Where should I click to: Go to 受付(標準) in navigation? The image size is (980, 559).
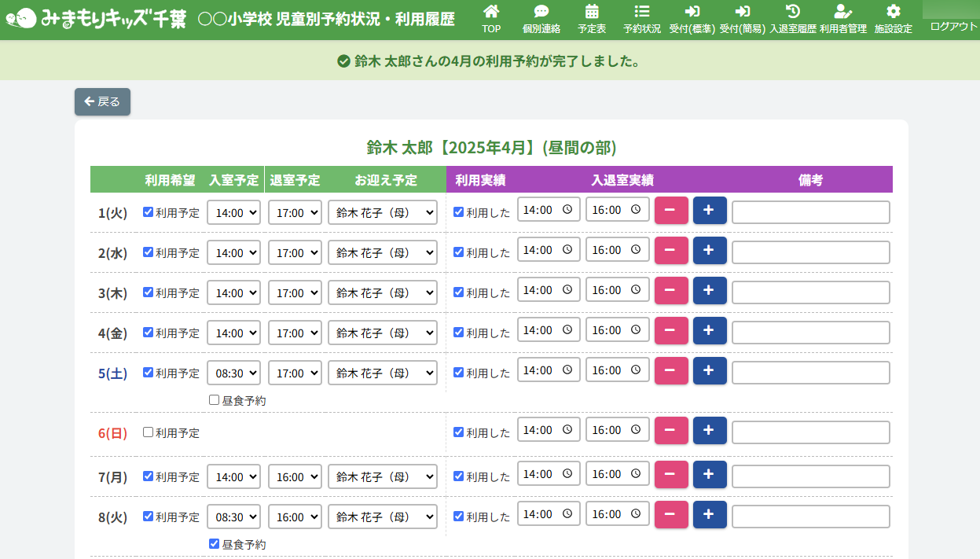point(692,19)
